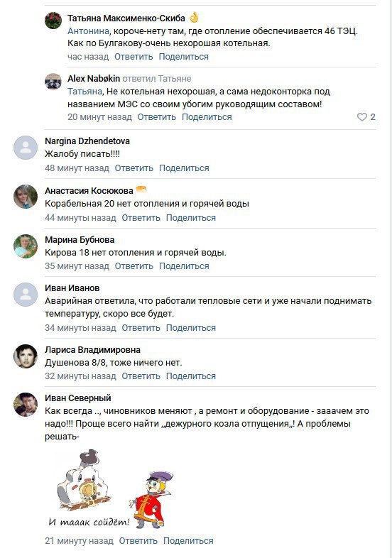
Task: Open Иван Северный's profile avatar
Action: tap(26, 405)
